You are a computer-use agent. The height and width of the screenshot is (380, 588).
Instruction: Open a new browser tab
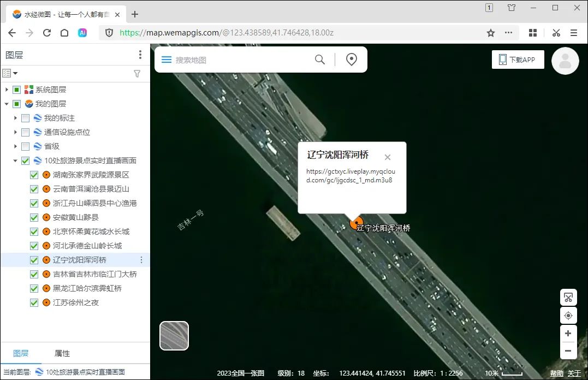tap(135, 14)
